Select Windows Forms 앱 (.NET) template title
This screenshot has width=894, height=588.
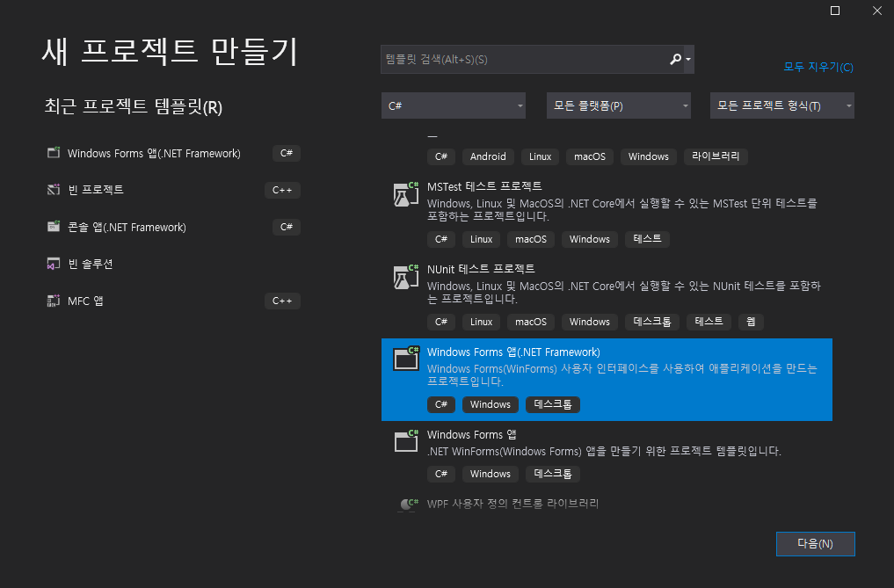[471, 434]
